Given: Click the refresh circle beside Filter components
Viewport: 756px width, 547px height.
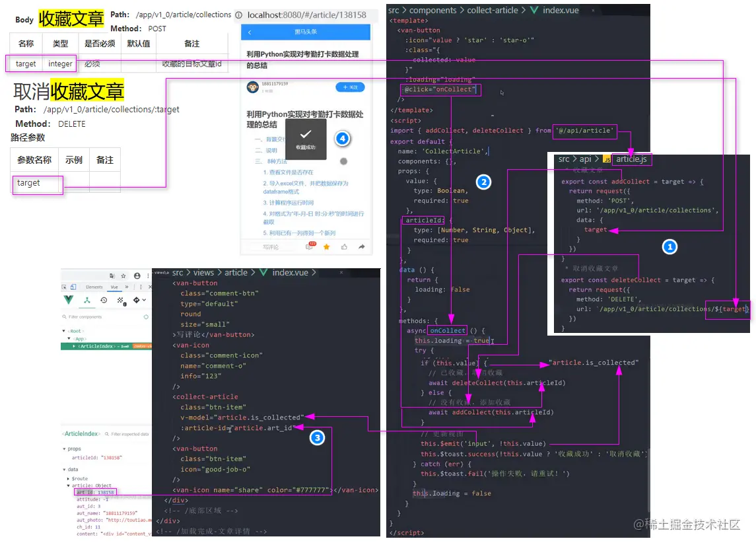Looking at the screenshot, I should pos(146,317).
